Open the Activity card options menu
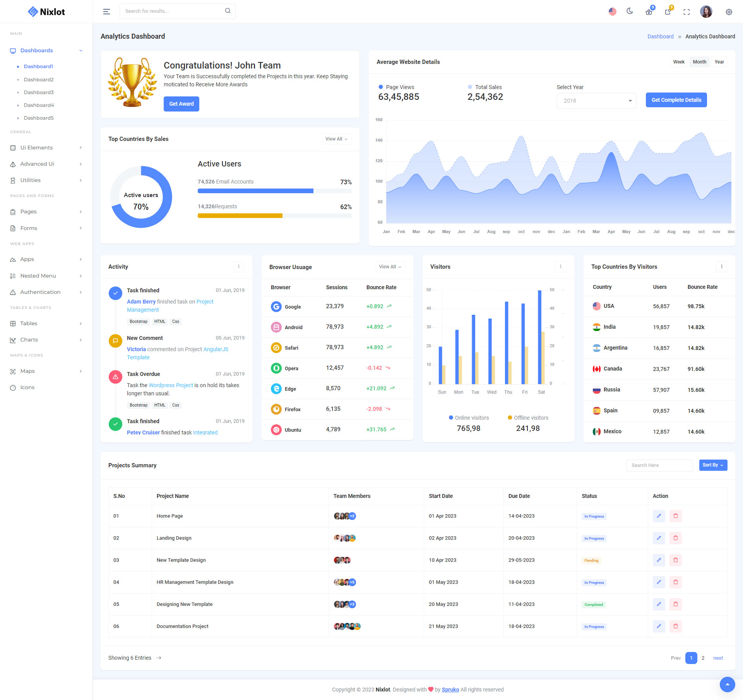 (x=239, y=266)
